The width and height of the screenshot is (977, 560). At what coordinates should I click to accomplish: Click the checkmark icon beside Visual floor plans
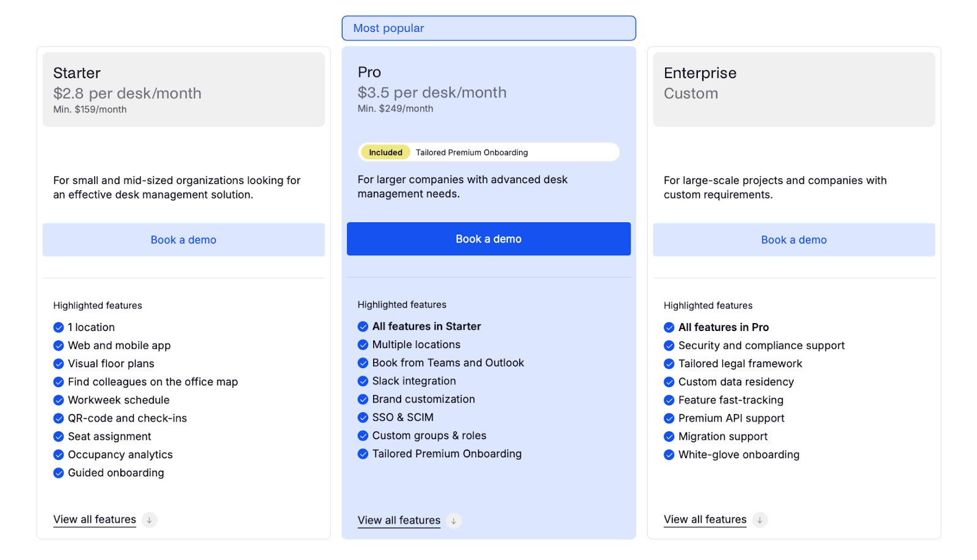59,364
